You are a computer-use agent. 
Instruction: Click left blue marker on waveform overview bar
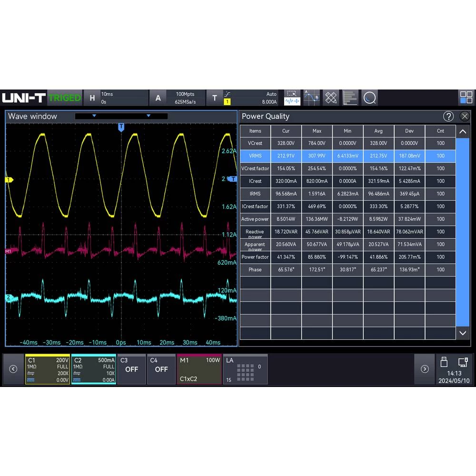pyautogui.click(x=94, y=116)
